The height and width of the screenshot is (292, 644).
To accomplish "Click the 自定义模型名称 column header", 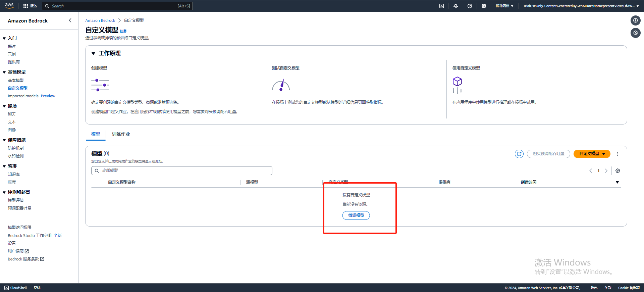I will coord(122,182).
